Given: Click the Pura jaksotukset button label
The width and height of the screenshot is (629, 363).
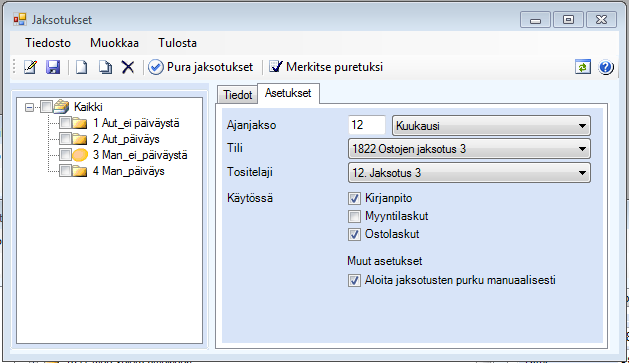Looking at the screenshot, I should point(210,67).
